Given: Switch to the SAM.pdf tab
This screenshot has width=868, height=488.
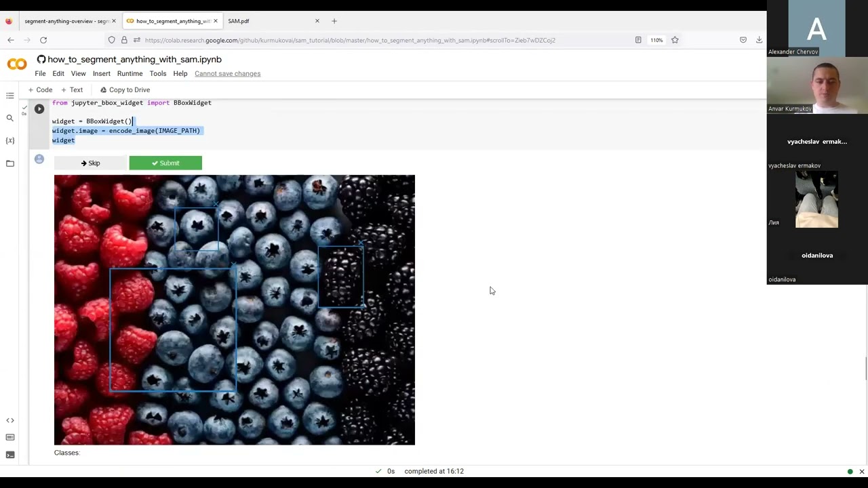Looking at the screenshot, I should (239, 21).
